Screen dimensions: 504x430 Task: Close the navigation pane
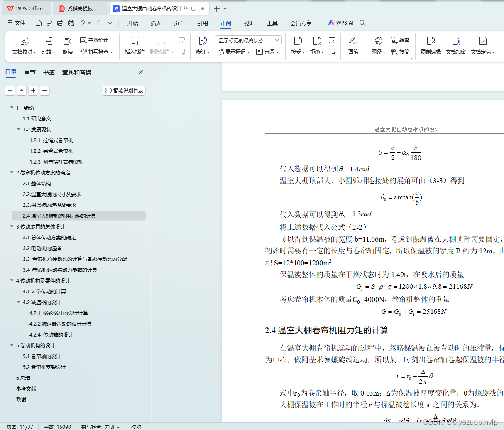coord(141,72)
